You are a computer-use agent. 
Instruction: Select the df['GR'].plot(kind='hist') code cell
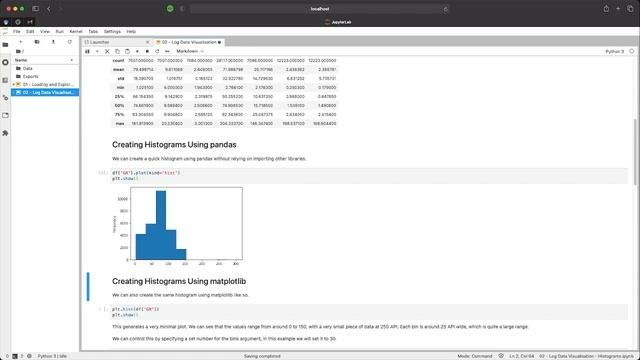click(x=369, y=176)
